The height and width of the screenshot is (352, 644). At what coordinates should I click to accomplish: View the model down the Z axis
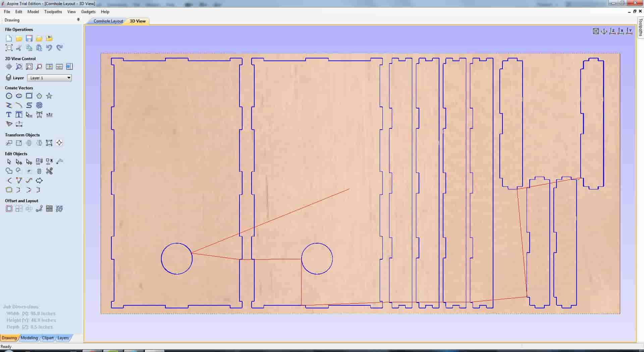pyautogui.click(x=612, y=31)
